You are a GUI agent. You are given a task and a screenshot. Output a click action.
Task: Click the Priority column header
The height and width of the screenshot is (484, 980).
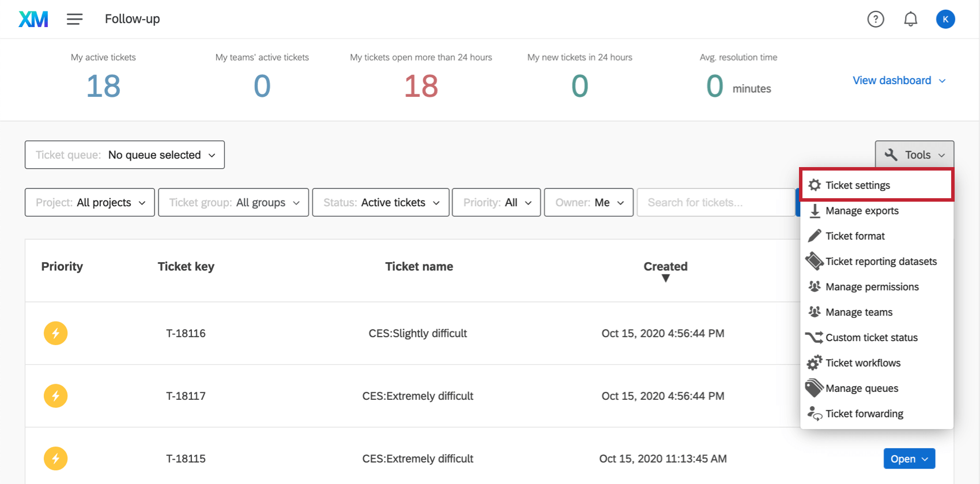click(62, 266)
